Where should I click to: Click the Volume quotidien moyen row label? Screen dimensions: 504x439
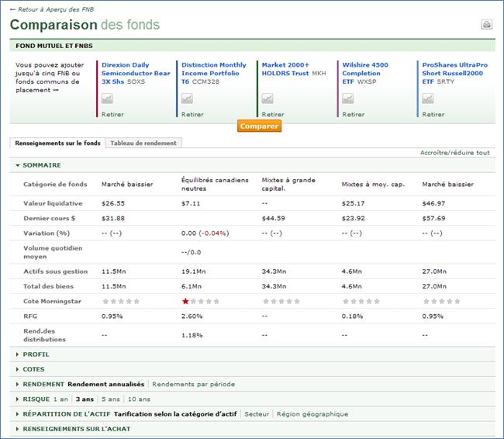click(x=53, y=252)
